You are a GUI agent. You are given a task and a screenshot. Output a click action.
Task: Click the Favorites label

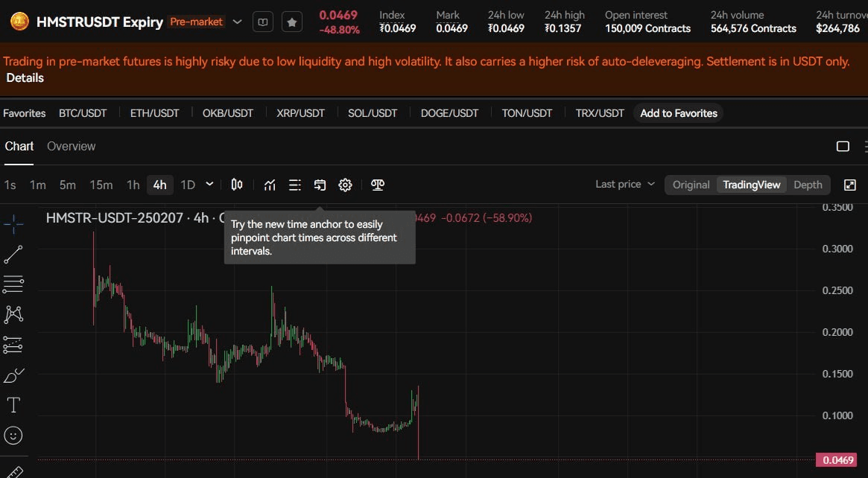25,113
